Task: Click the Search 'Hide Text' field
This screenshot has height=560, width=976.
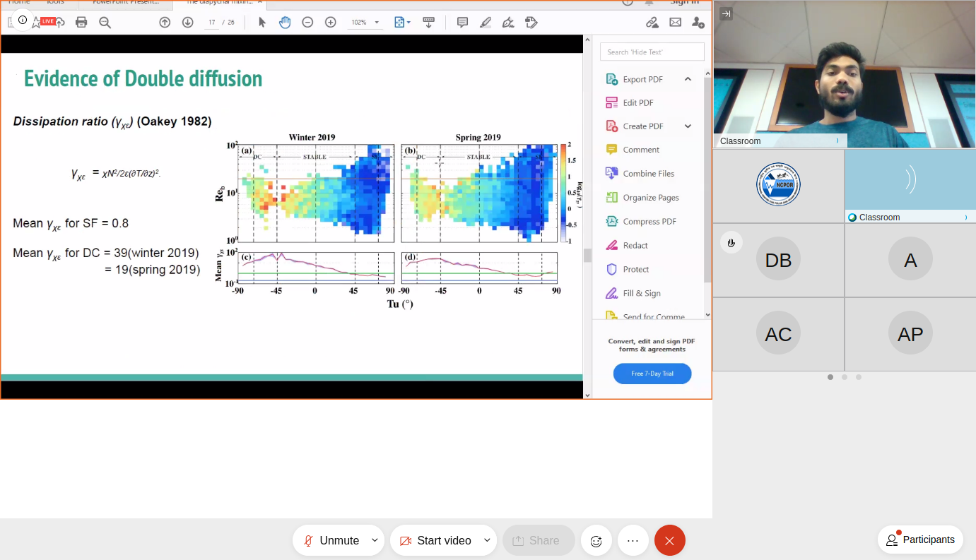Action: [652, 52]
